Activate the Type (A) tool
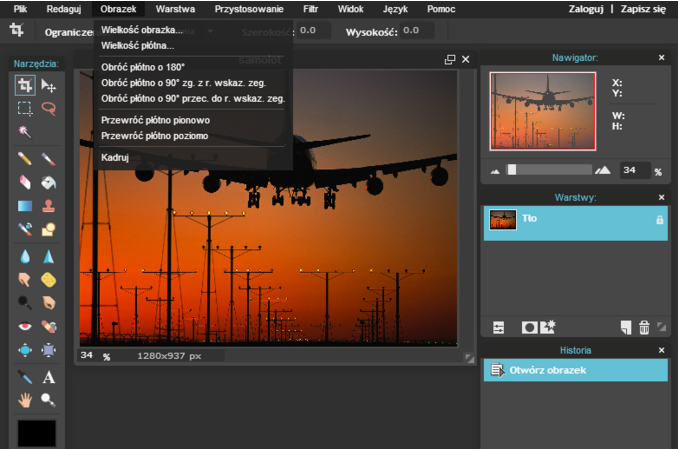 click(48, 377)
